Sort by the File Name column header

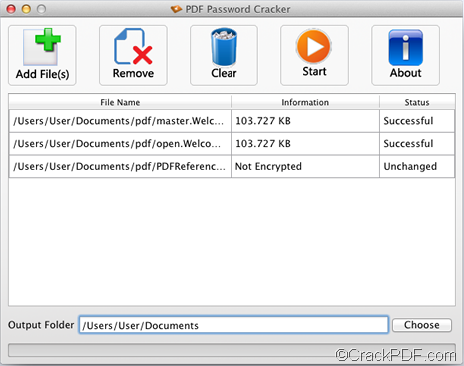[x=120, y=102]
